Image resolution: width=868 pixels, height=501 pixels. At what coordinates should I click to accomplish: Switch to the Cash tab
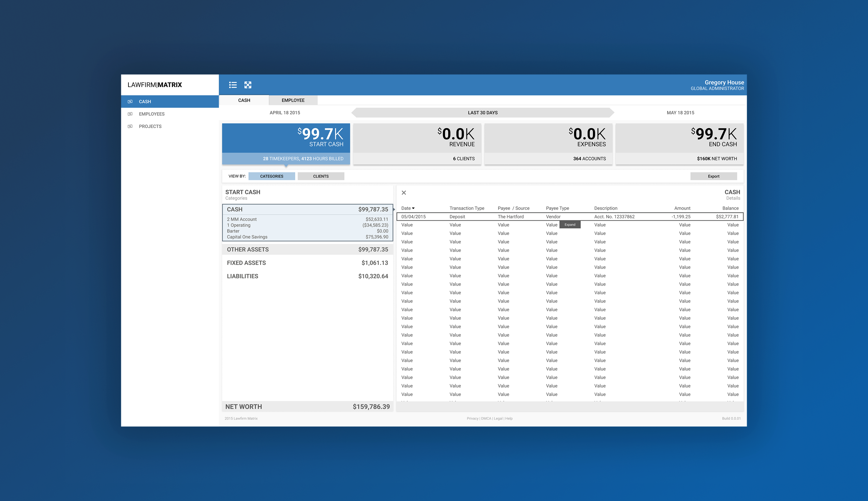pos(244,100)
